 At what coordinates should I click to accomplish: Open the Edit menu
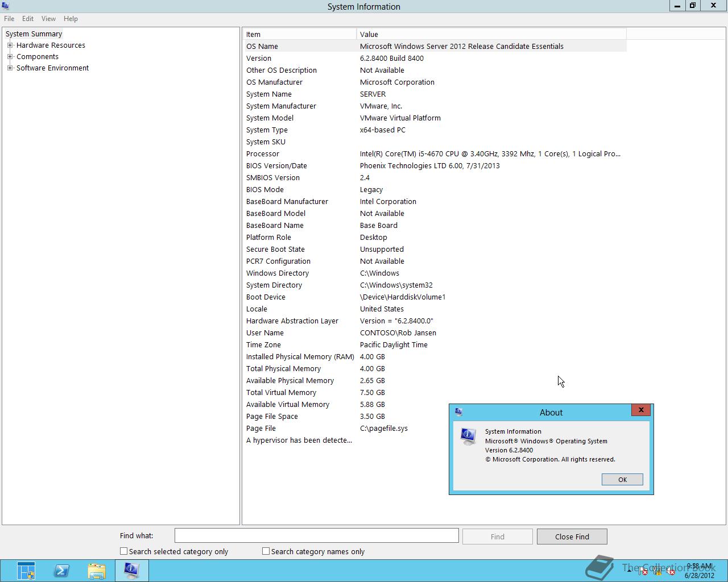tap(28, 19)
